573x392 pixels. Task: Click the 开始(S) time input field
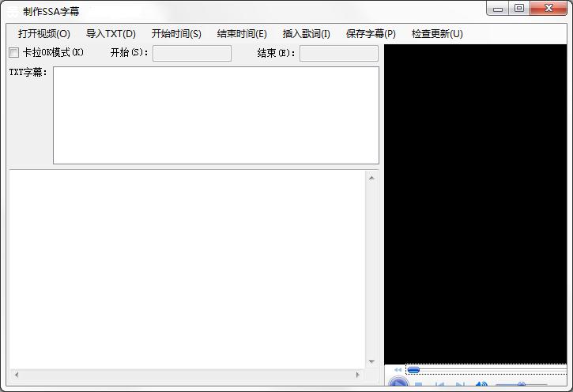(192, 53)
